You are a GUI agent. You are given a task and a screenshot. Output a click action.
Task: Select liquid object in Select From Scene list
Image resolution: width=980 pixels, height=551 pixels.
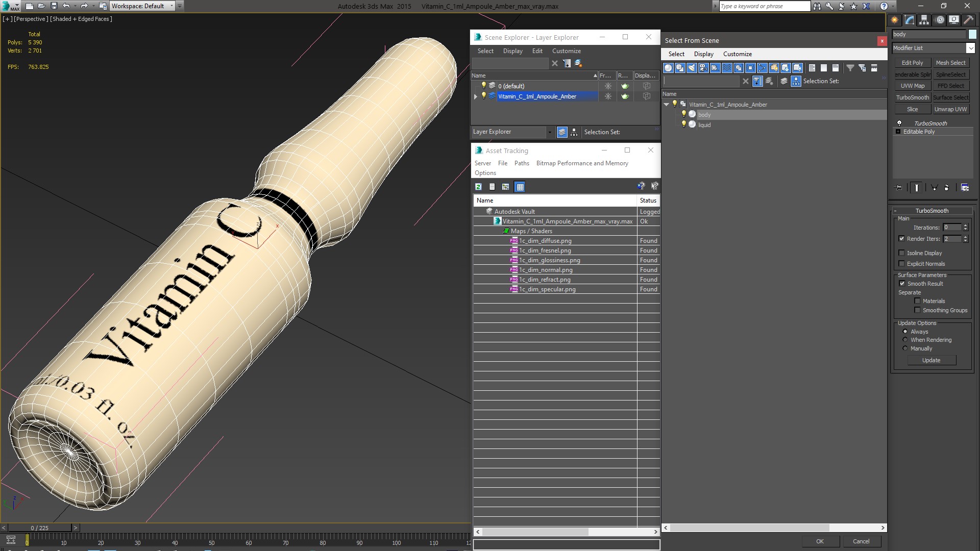point(704,125)
